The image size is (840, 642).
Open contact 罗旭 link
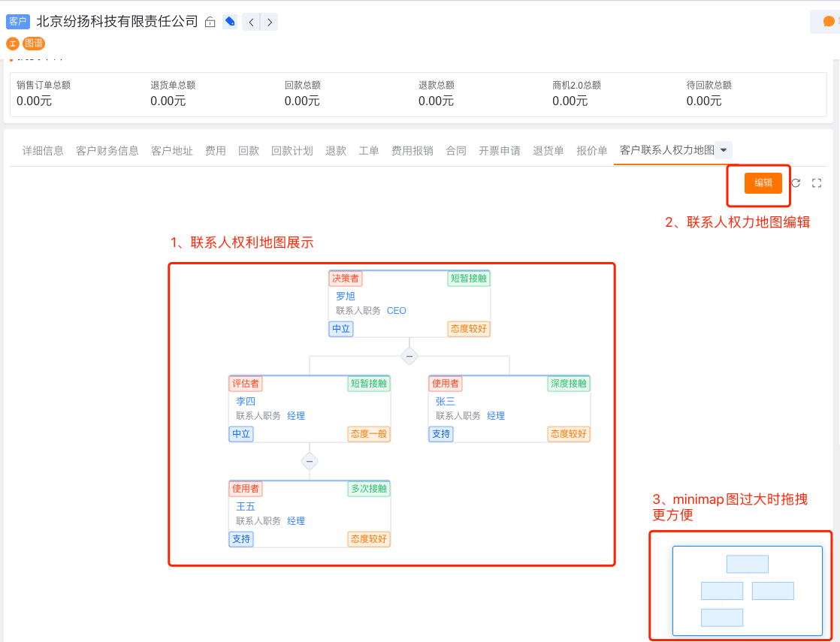[x=346, y=296]
